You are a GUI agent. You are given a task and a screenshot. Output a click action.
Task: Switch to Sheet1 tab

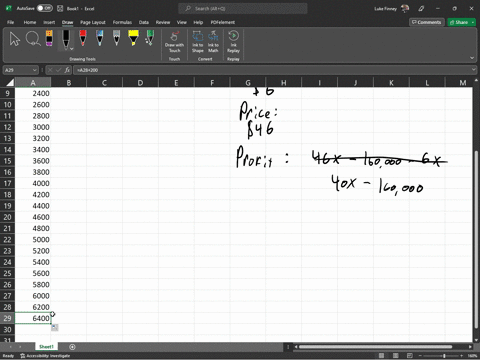click(x=46, y=347)
